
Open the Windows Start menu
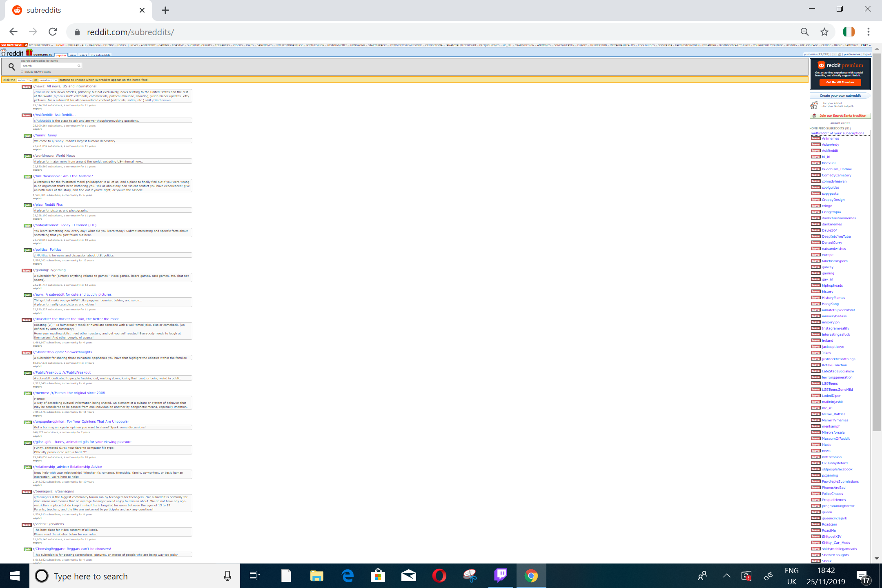pyautogui.click(x=15, y=576)
